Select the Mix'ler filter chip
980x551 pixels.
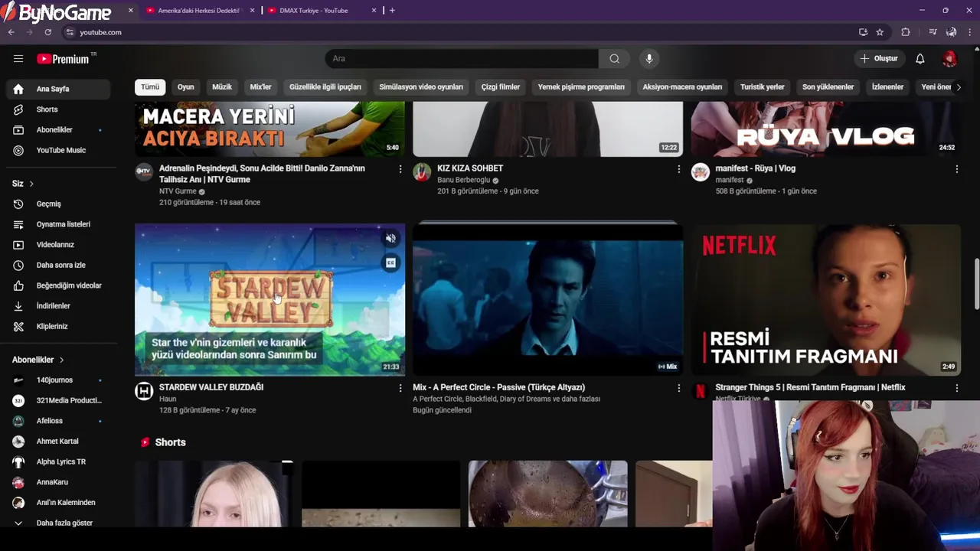261,87
